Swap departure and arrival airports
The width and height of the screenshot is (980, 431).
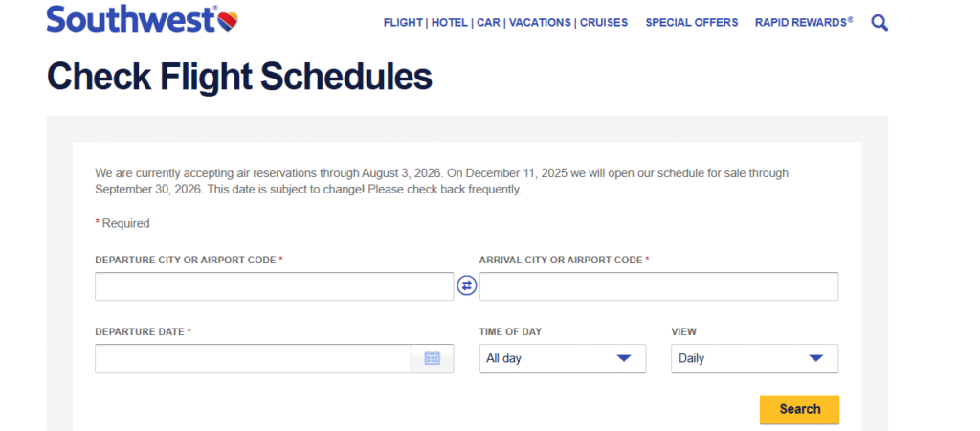[x=467, y=285]
